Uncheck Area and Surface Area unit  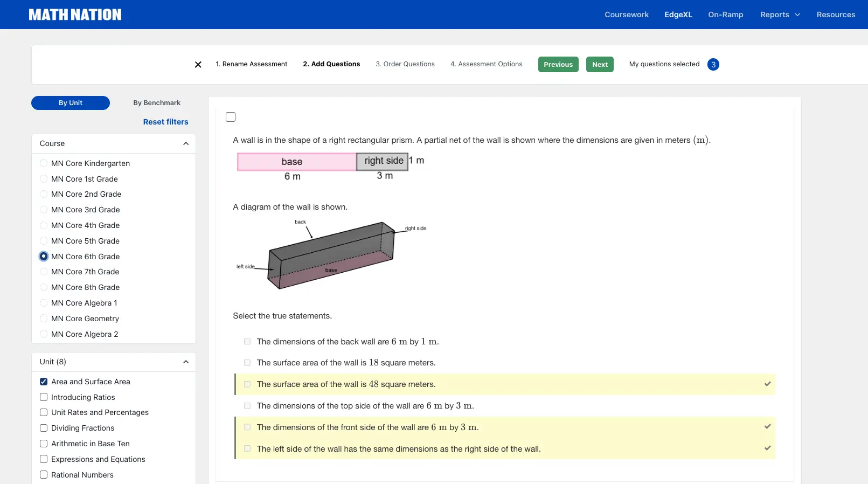[44, 382]
